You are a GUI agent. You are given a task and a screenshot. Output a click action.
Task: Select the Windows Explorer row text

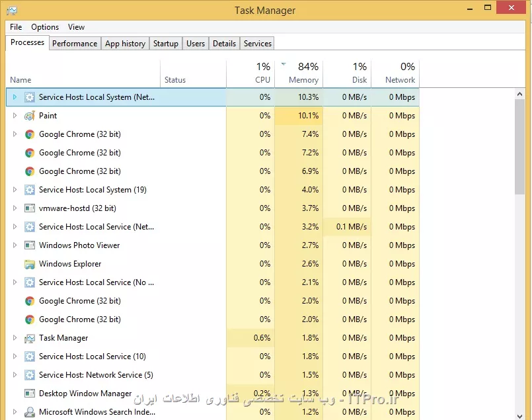point(70,264)
